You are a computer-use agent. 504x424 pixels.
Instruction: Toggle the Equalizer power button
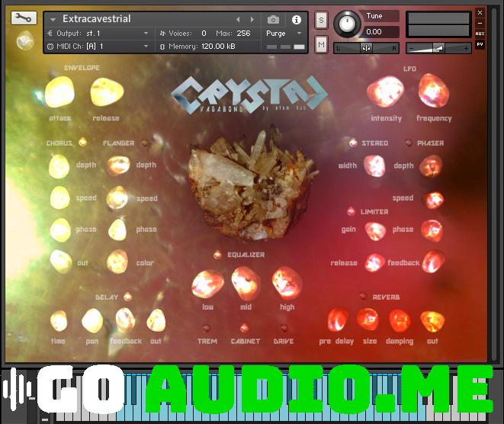[217, 255]
